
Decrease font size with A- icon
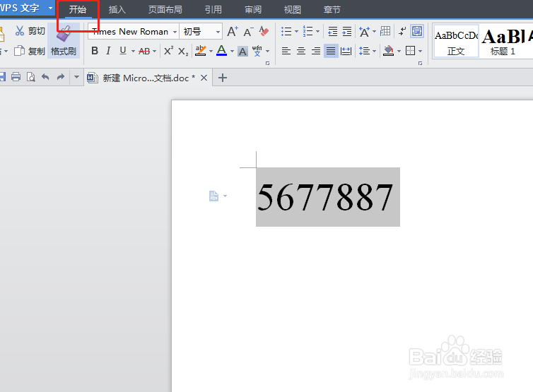tap(249, 32)
